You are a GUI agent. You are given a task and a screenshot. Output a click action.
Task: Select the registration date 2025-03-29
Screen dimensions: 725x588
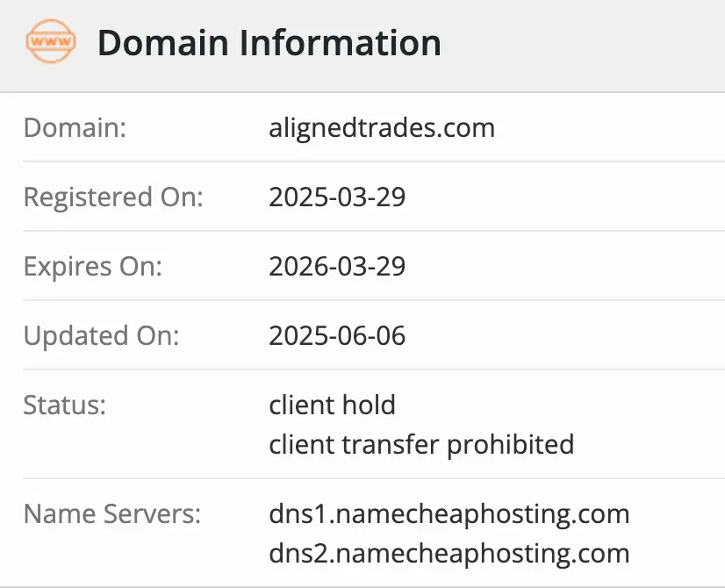pyautogui.click(x=337, y=197)
